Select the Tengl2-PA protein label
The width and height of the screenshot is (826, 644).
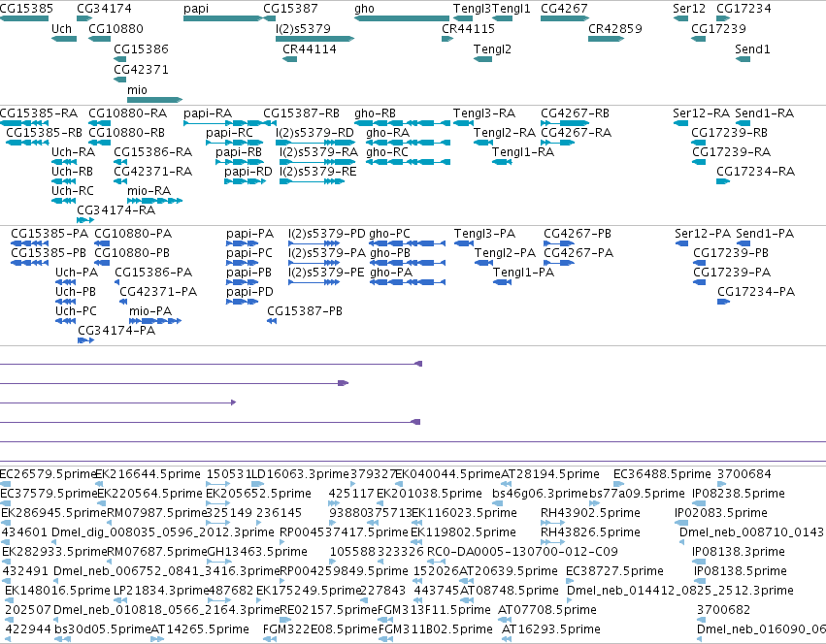click(x=505, y=253)
